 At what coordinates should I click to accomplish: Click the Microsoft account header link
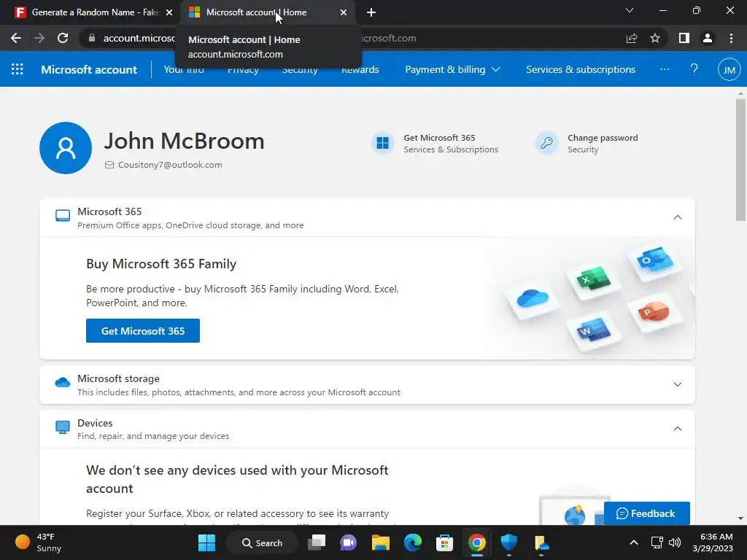(89, 69)
